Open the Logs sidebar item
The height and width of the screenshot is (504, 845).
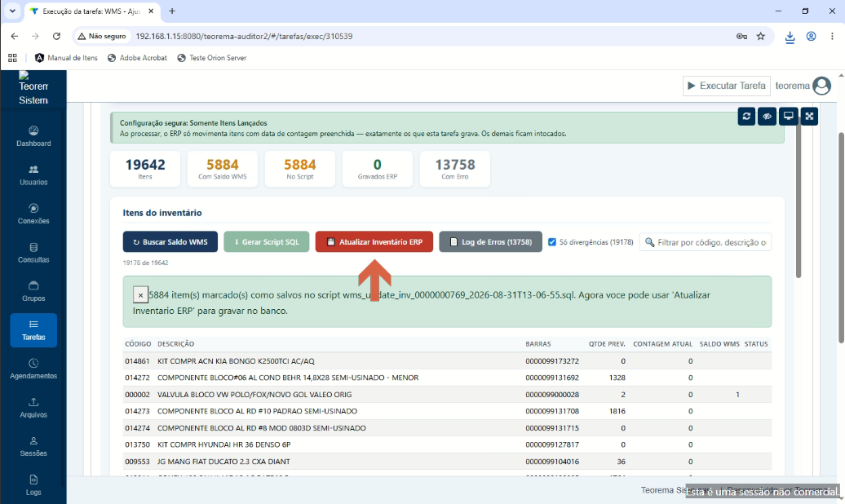[33, 485]
